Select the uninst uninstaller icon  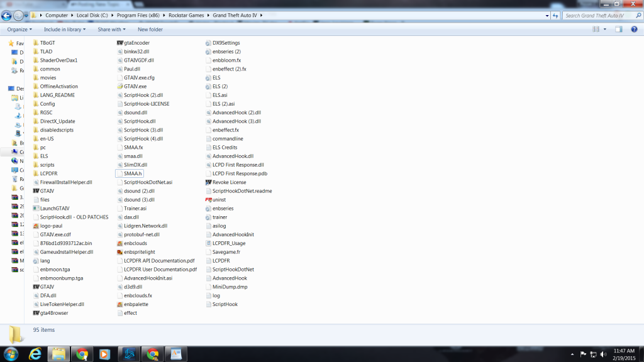(208, 199)
